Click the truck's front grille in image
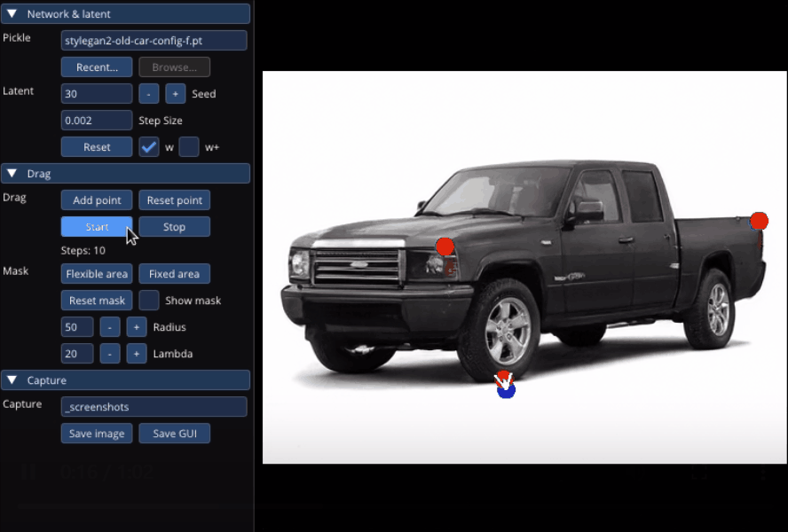Screen dimensions: 788x532 (x=358, y=265)
